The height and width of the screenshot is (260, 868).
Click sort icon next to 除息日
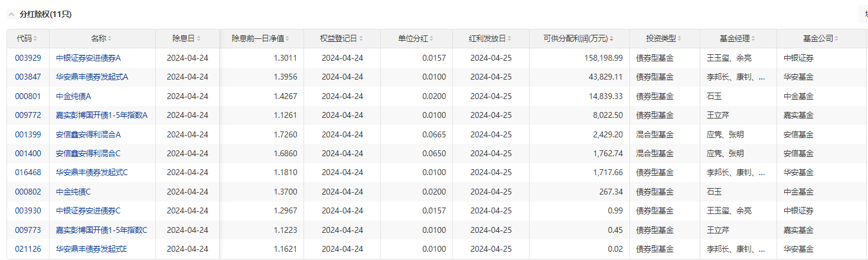pos(198,39)
